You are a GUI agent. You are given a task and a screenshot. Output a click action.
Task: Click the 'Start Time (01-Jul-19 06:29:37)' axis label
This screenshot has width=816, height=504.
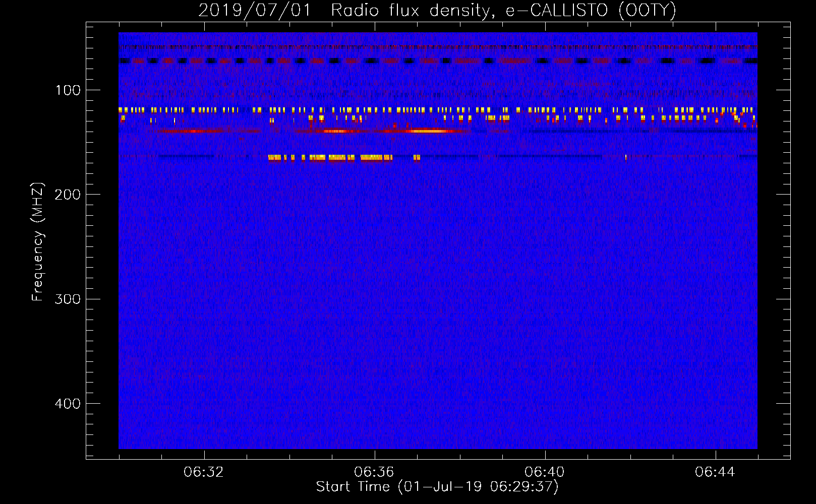[437, 487]
